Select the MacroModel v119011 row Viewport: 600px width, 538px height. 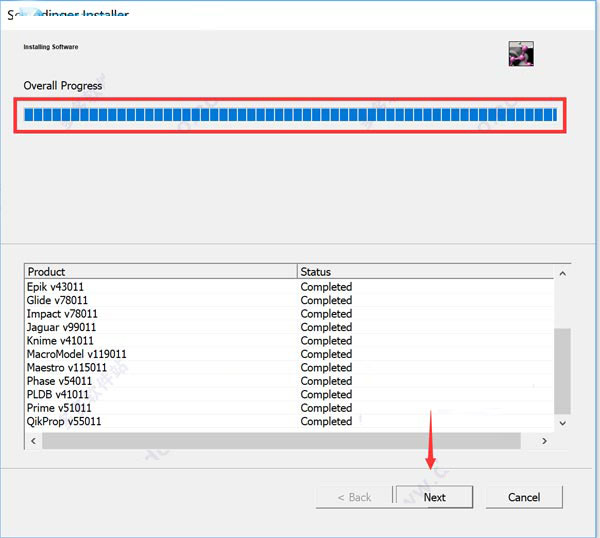[289, 354]
